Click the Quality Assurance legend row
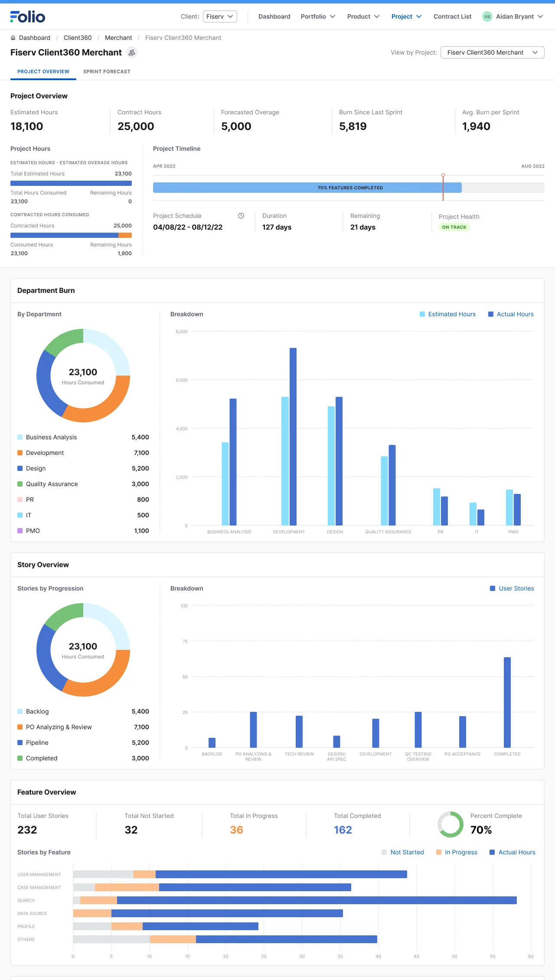 pyautogui.click(x=83, y=484)
